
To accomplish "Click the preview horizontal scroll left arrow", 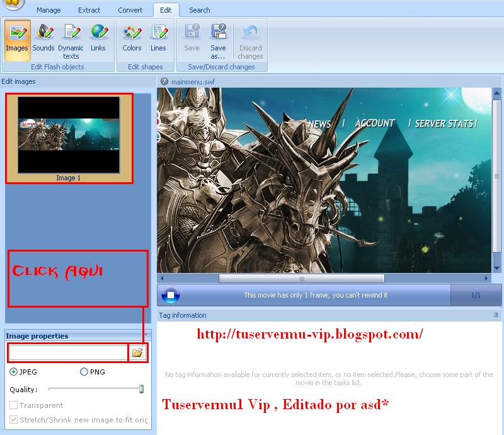I will click(x=162, y=278).
